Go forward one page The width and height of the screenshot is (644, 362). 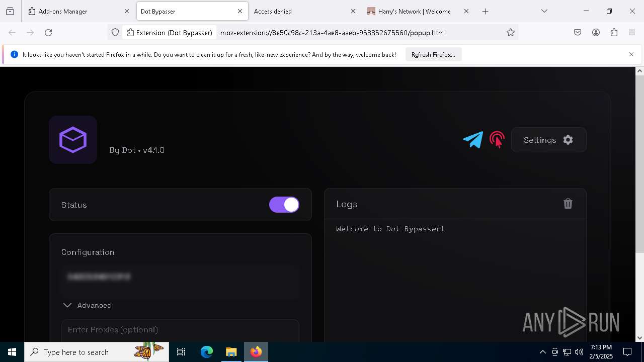pyautogui.click(x=30, y=33)
